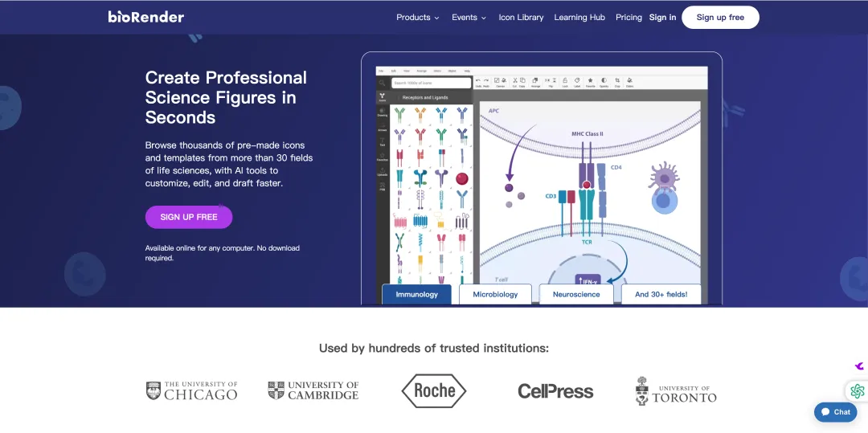
Task: Go to the Learning Hub
Action: tap(579, 17)
